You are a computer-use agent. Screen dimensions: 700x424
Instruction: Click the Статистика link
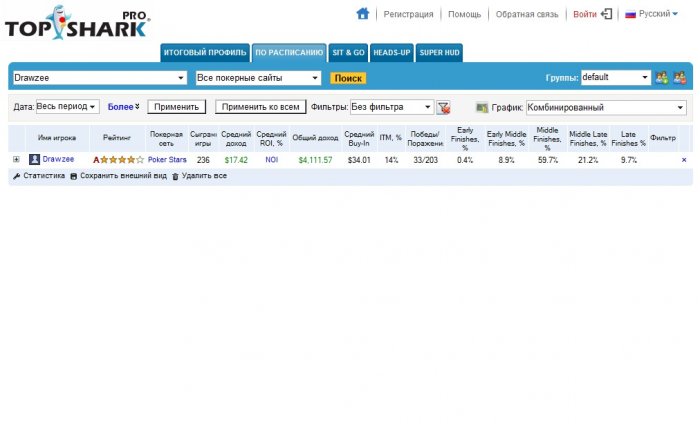click(x=44, y=176)
